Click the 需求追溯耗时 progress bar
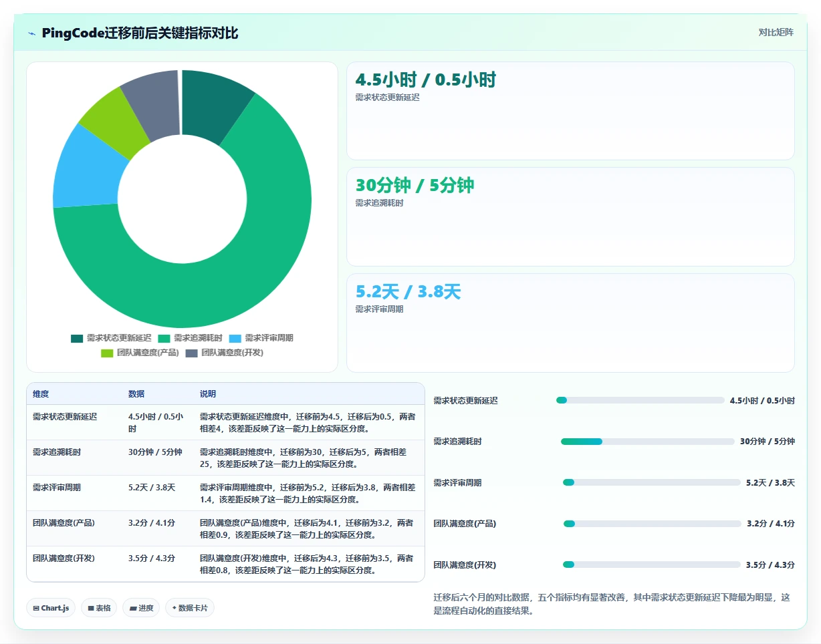The width and height of the screenshot is (821, 644). (647, 442)
